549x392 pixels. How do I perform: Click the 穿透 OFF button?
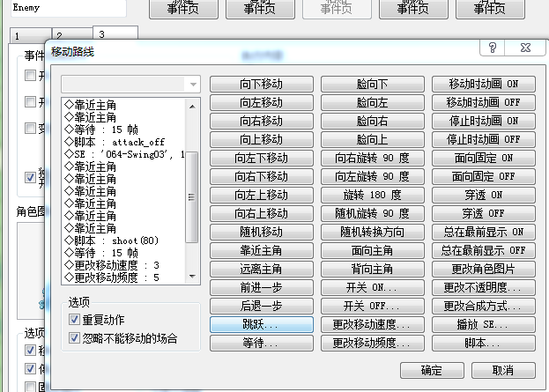tap(484, 214)
